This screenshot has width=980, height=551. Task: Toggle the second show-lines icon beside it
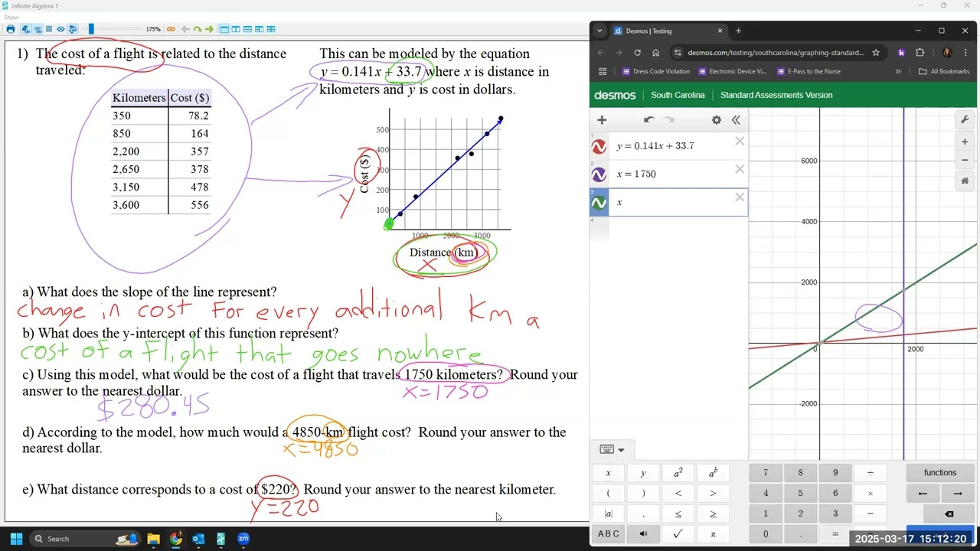(x=38, y=29)
